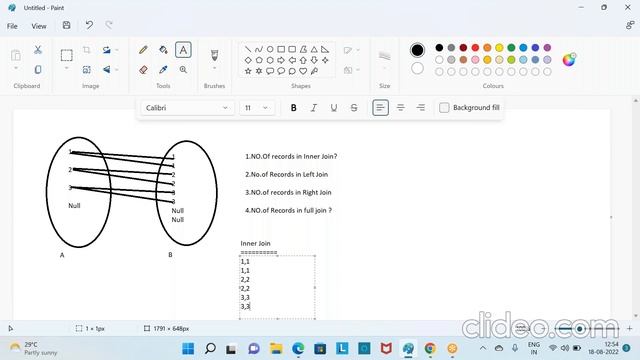The image size is (640, 360).
Task: Open the View menu
Action: pos(39,26)
